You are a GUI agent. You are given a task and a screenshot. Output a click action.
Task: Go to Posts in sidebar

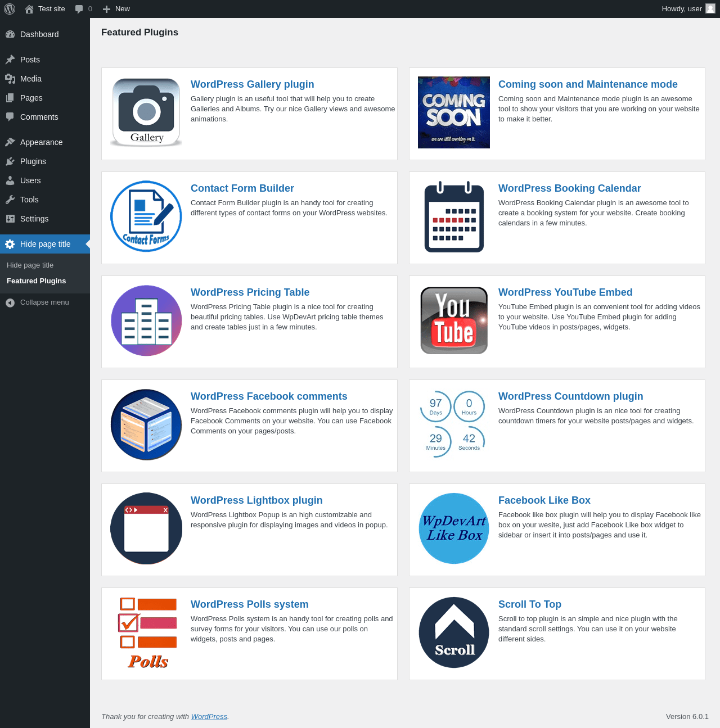point(45,60)
